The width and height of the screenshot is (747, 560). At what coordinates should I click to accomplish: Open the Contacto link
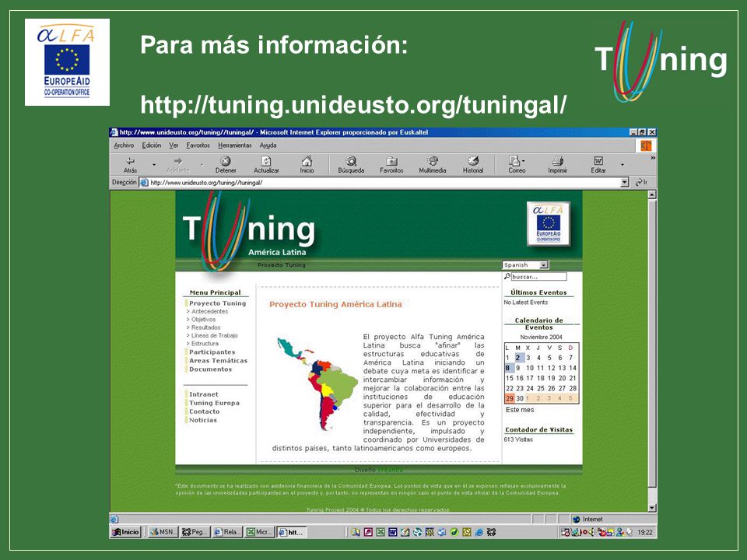point(205,411)
